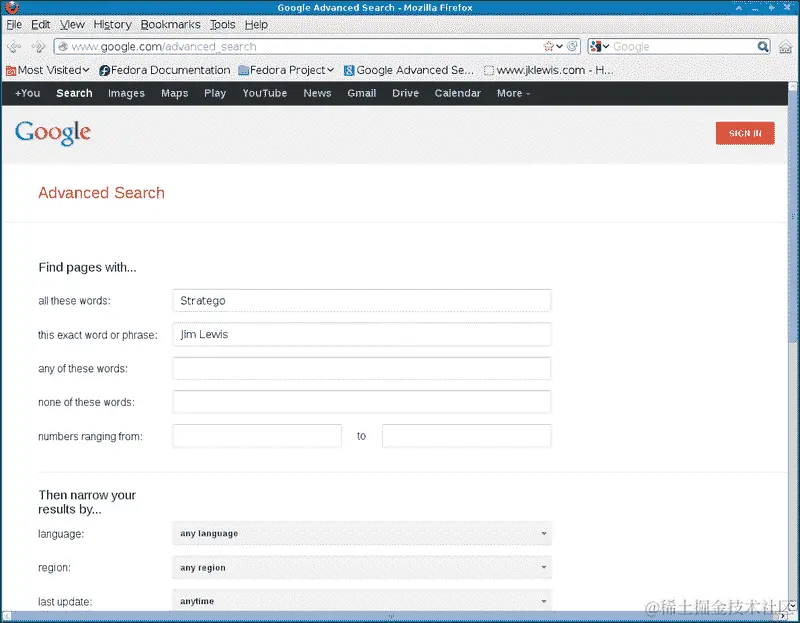Open the File menu
The width and height of the screenshot is (800, 623).
pos(14,24)
